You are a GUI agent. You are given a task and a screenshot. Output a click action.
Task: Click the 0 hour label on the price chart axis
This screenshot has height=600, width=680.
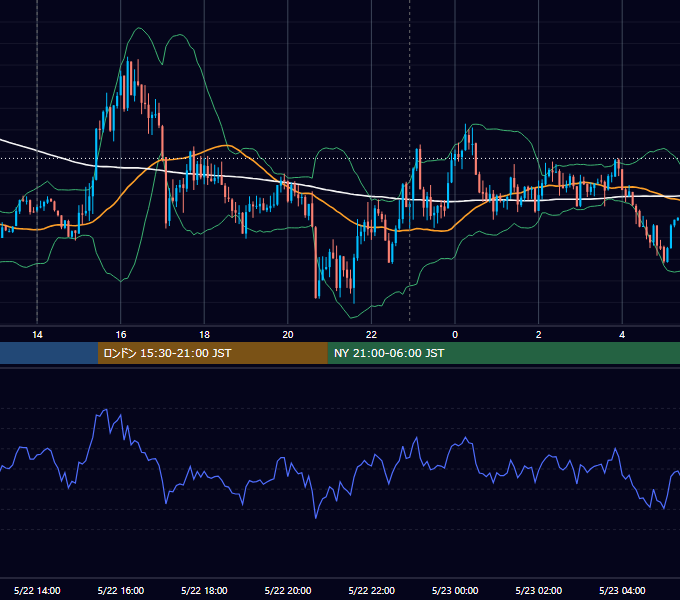[455, 335]
